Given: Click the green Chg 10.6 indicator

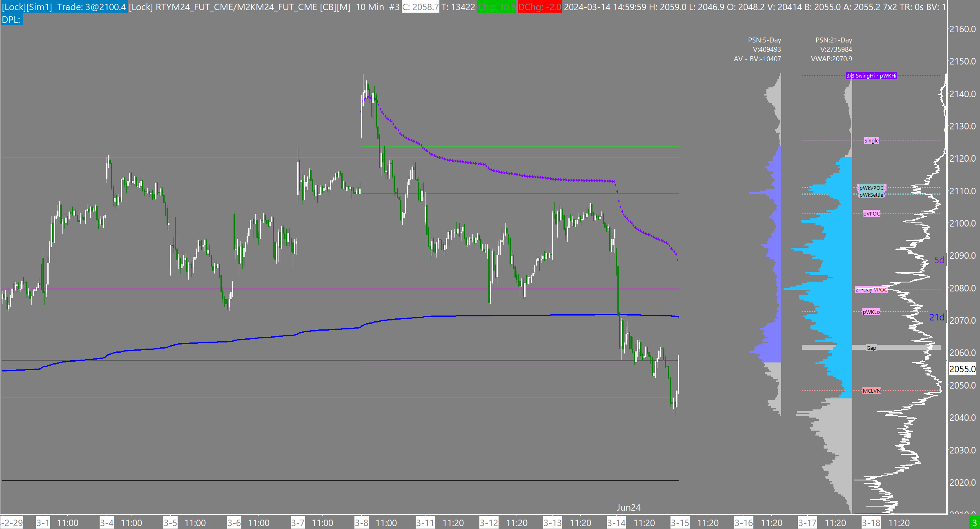Looking at the screenshot, I should [x=496, y=7].
